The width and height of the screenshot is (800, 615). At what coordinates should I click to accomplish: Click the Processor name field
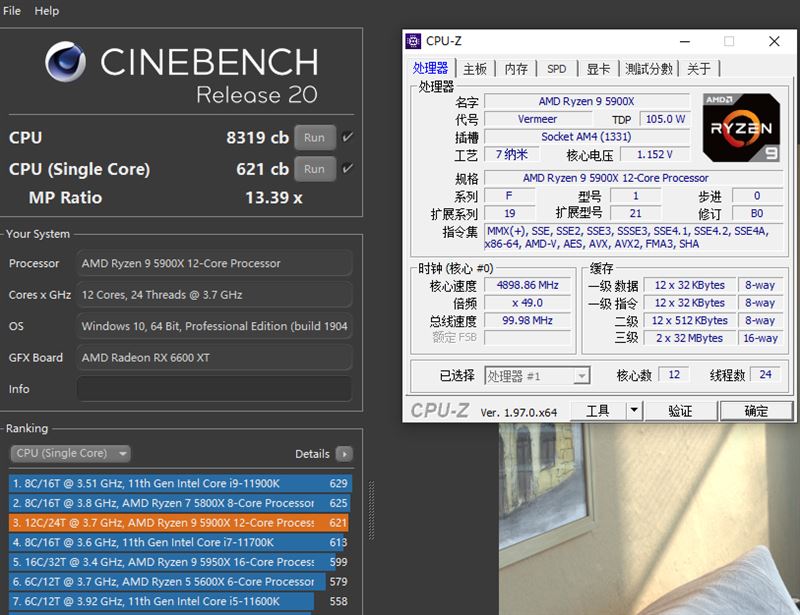coord(214,263)
